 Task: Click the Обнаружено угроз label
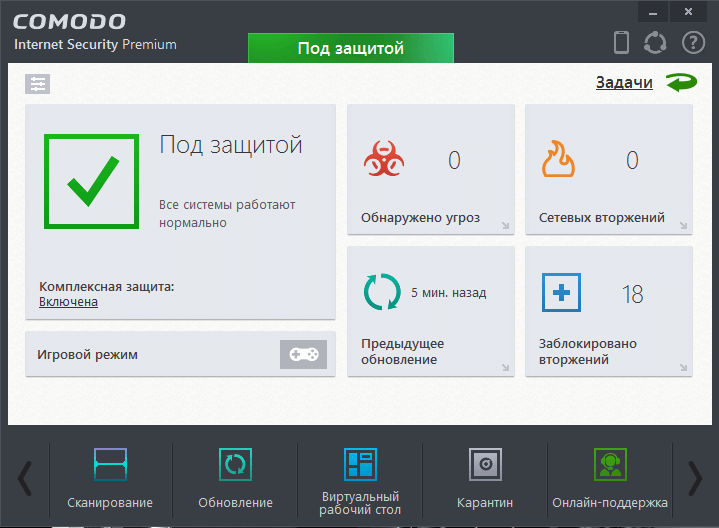420,217
